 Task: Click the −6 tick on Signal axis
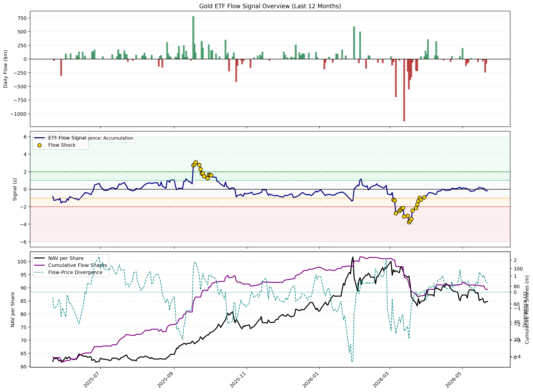tap(23, 242)
